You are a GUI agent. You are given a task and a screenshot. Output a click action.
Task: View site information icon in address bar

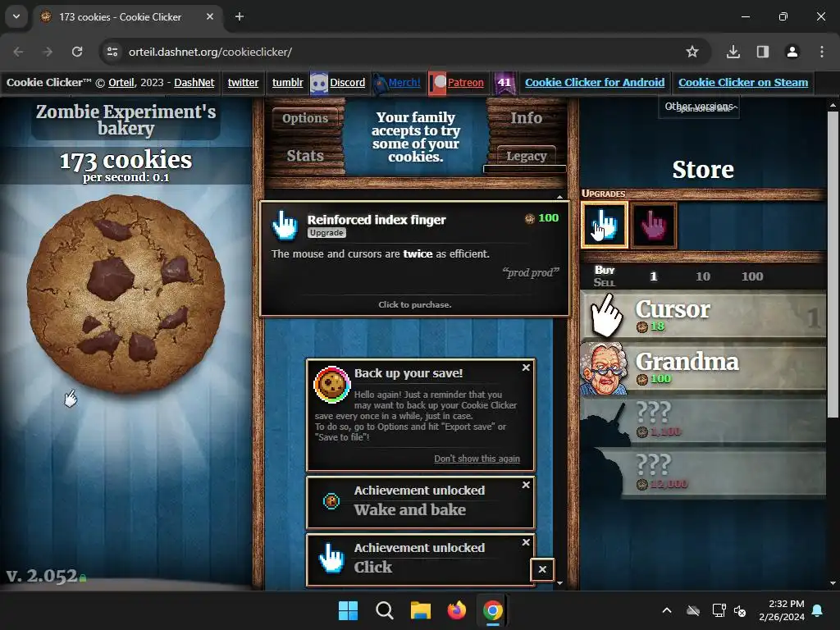click(112, 52)
